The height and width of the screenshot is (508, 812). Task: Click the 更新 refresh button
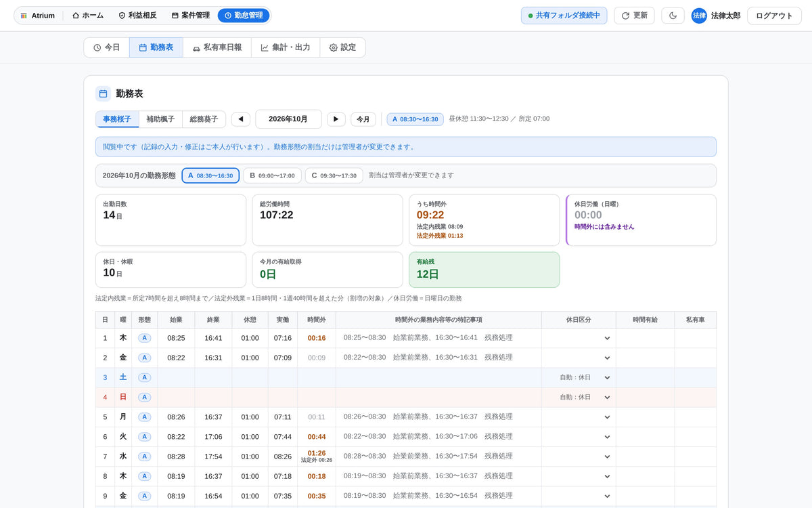pos(634,16)
